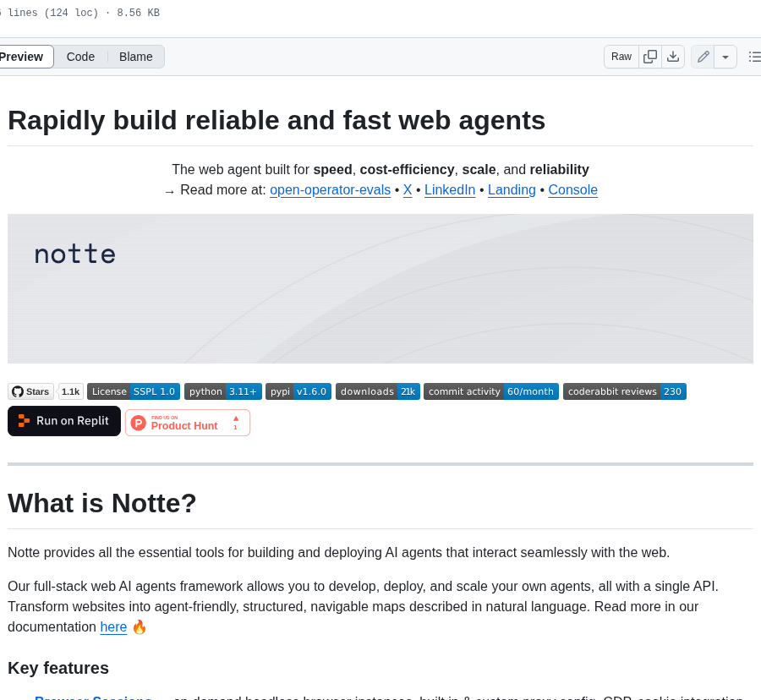
Task: Open the commit activity badge
Action: pyautogui.click(x=490, y=391)
